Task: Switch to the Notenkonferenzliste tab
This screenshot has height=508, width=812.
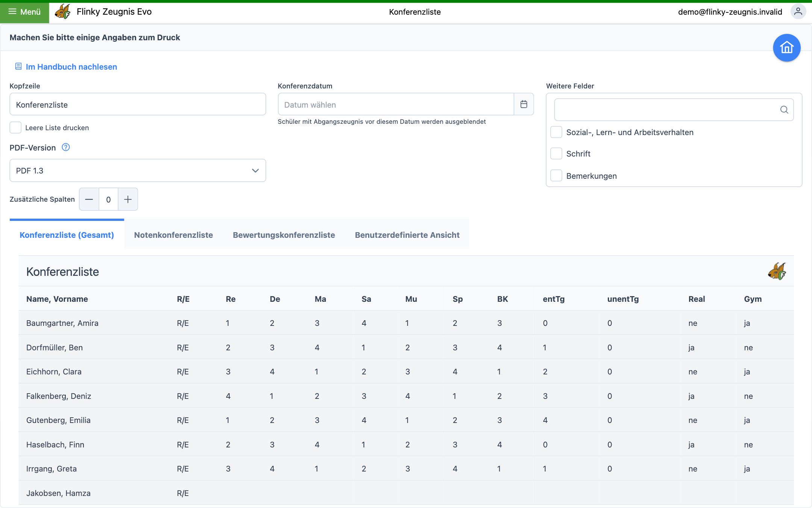Action: click(x=173, y=235)
